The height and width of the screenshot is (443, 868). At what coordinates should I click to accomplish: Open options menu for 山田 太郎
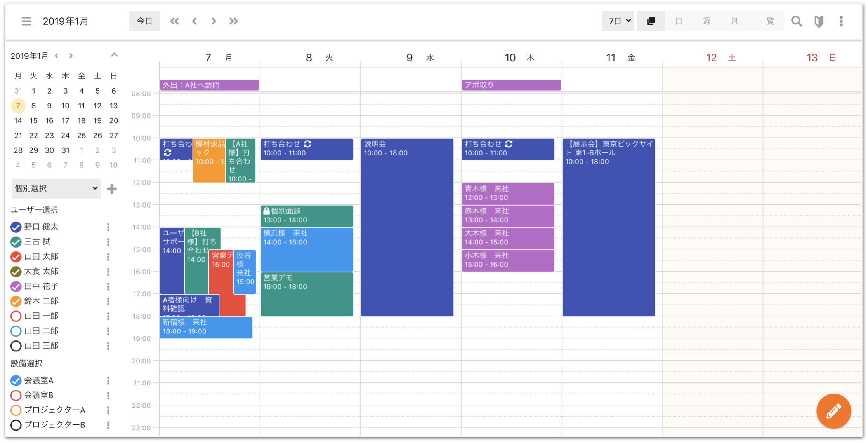coord(108,256)
